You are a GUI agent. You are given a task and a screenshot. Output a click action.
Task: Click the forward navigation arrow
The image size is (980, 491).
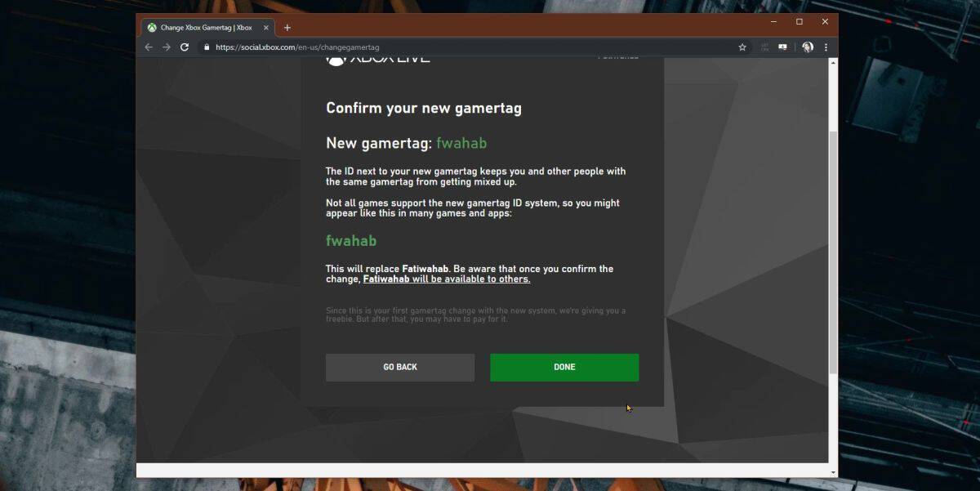tap(167, 47)
